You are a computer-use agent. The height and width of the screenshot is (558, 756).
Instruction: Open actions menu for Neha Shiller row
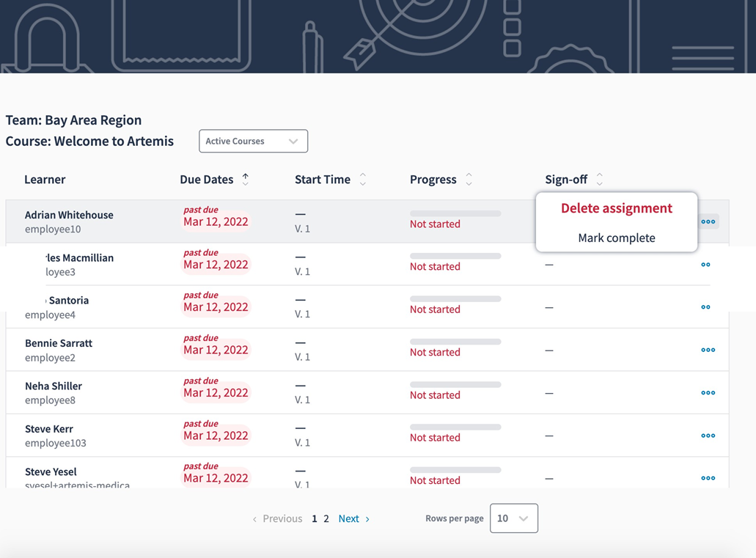pyautogui.click(x=708, y=393)
